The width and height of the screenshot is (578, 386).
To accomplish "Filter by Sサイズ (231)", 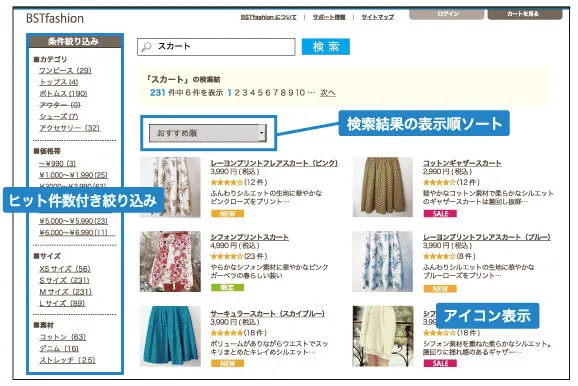I will click(x=64, y=280).
